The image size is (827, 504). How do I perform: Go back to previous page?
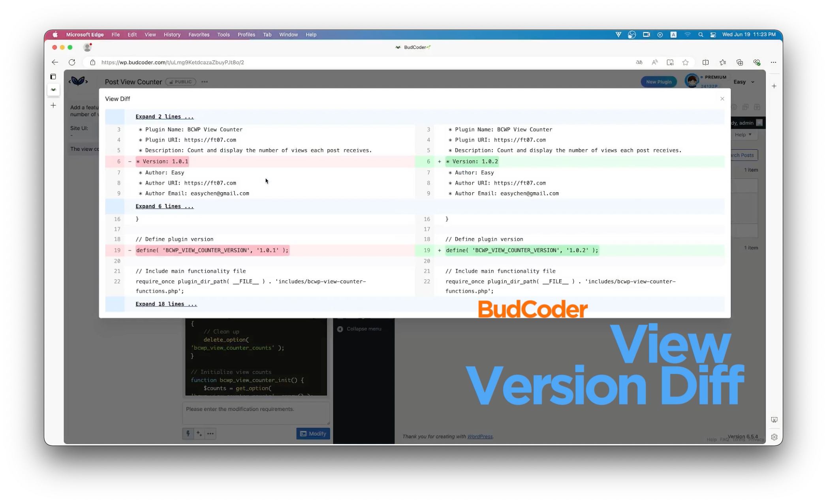(x=55, y=62)
